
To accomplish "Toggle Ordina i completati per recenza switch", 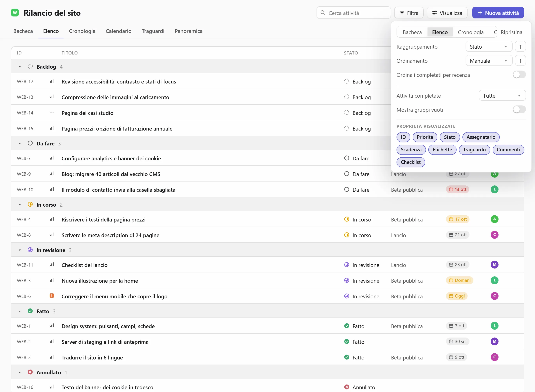I will click(519, 75).
